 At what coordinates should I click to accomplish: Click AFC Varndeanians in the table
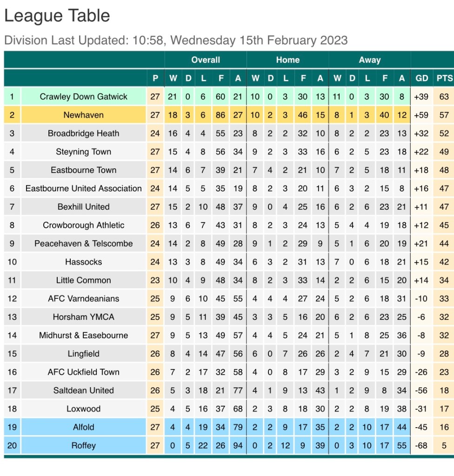tap(84, 298)
